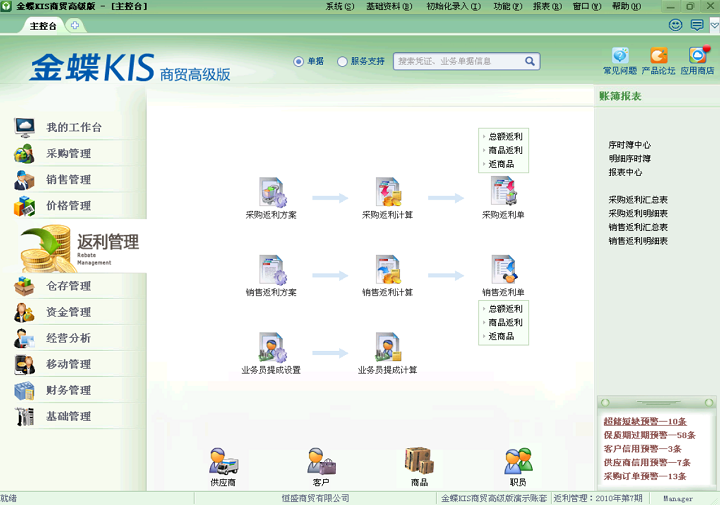This screenshot has height=505, width=720.
Task: Switch to the 主控台 tab
Action: pyautogui.click(x=43, y=26)
